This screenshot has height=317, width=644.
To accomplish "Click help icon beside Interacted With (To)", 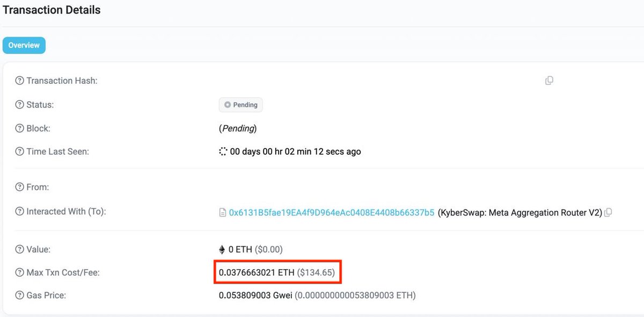I will click(19, 212).
